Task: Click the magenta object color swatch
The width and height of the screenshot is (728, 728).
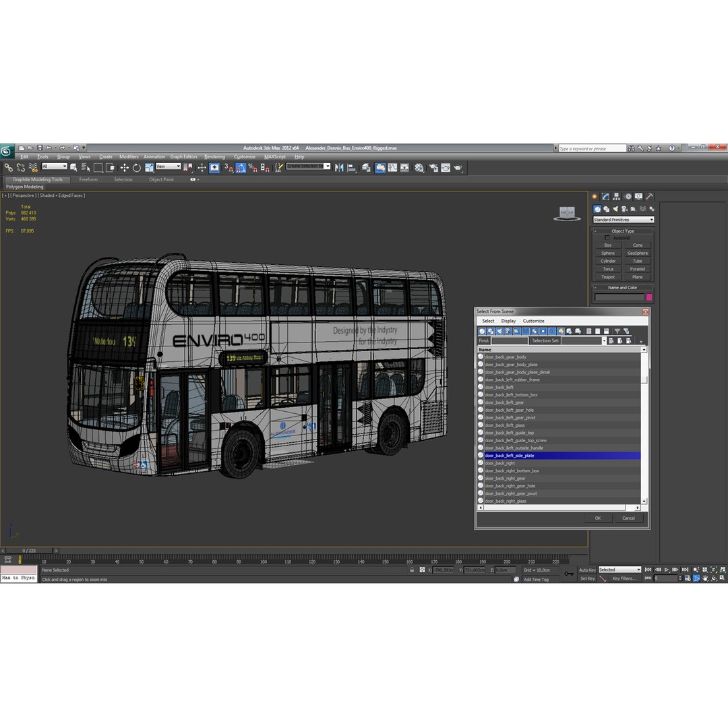Action: pos(648,297)
